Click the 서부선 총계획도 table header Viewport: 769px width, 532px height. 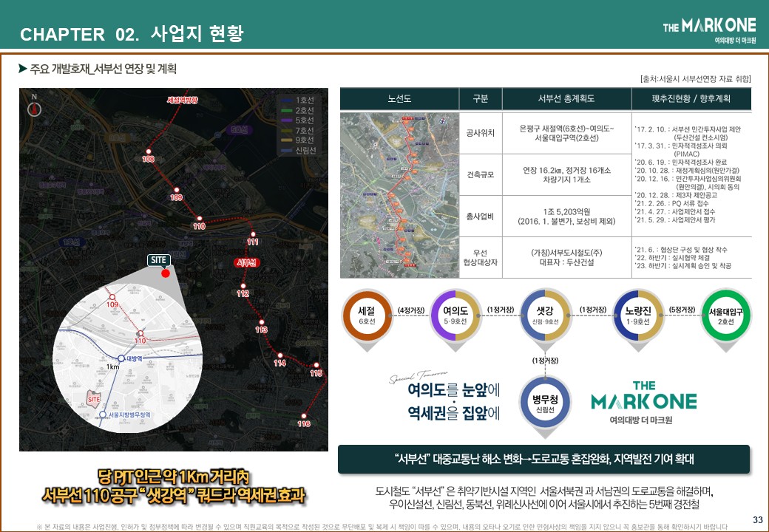pyautogui.click(x=566, y=98)
